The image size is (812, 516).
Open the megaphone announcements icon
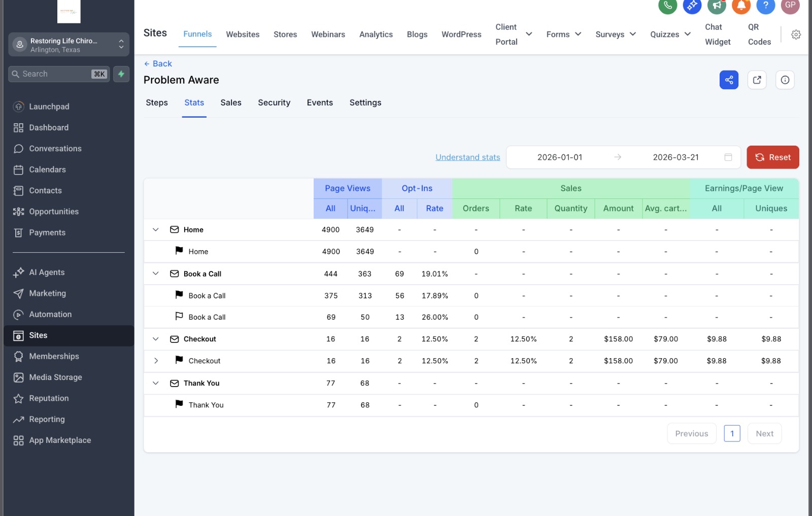coord(717,6)
